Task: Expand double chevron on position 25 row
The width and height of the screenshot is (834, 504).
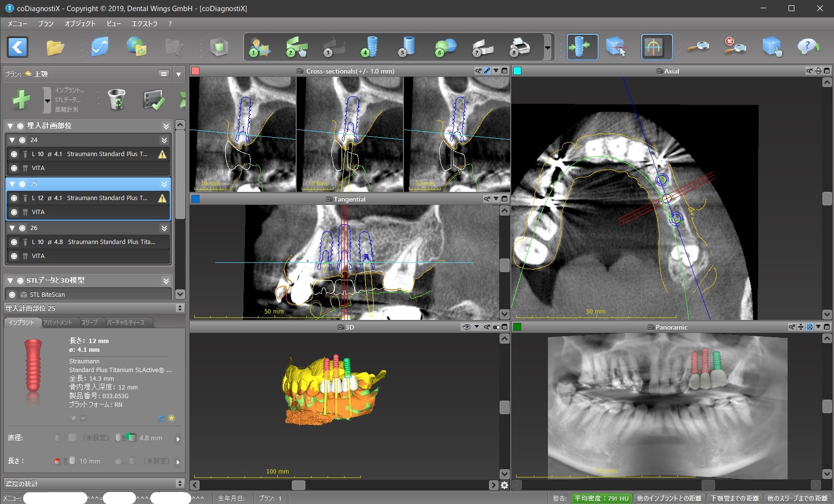Action: (x=164, y=184)
